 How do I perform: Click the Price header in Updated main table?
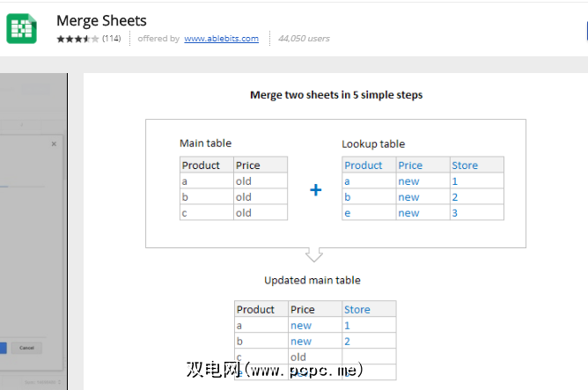pyautogui.click(x=302, y=310)
